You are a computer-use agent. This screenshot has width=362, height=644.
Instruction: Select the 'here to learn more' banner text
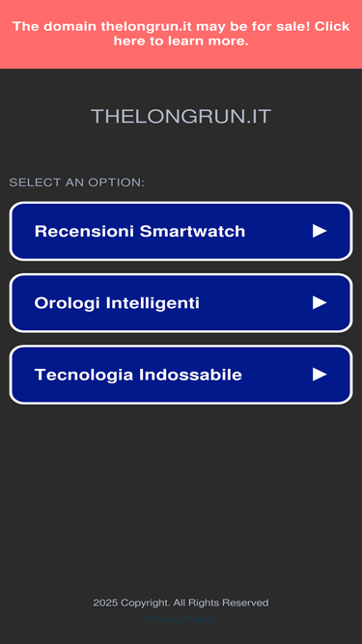coord(181,42)
